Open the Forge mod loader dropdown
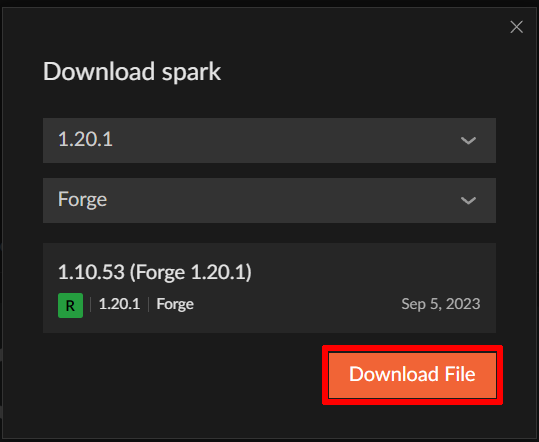Screen dimensions: 539x442 tap(269, 200)
